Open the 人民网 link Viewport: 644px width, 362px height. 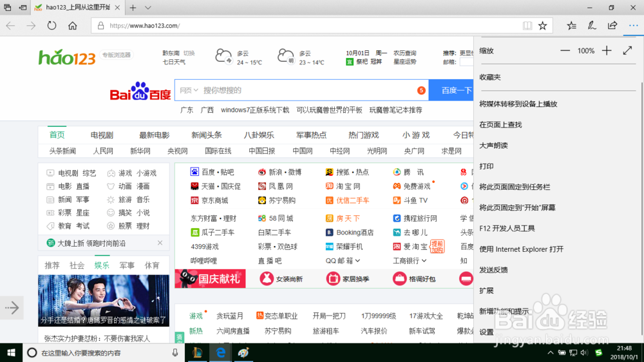tap(103, 151)
